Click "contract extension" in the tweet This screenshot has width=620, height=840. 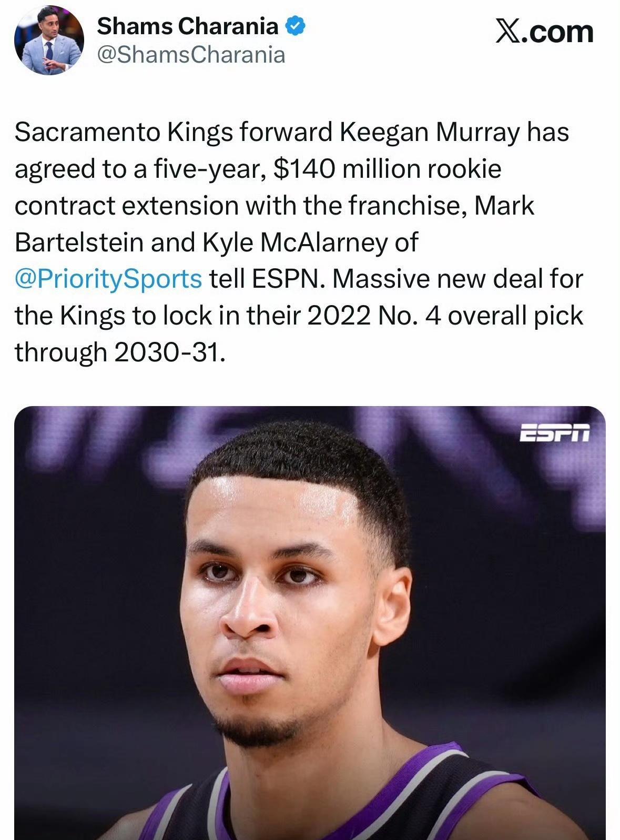pos(126,205)
